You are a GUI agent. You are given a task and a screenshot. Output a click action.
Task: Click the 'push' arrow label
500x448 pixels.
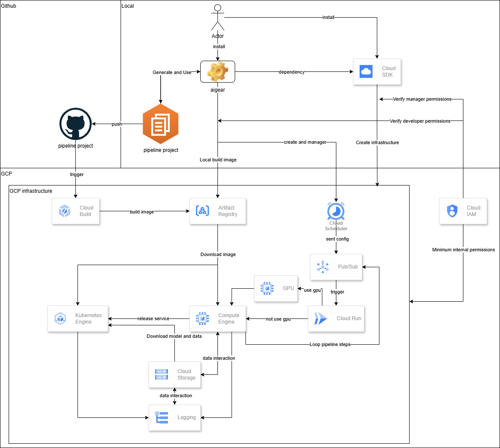point(117,124)
